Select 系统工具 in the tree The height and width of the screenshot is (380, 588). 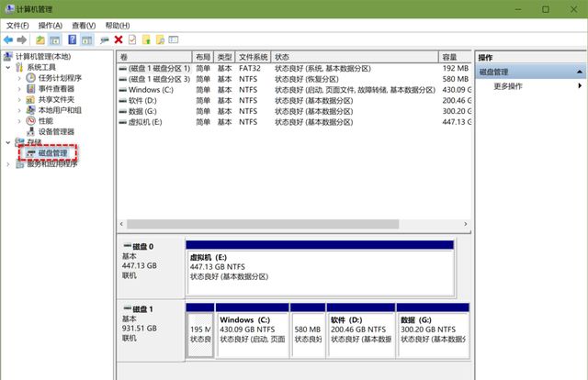point(41,67)
